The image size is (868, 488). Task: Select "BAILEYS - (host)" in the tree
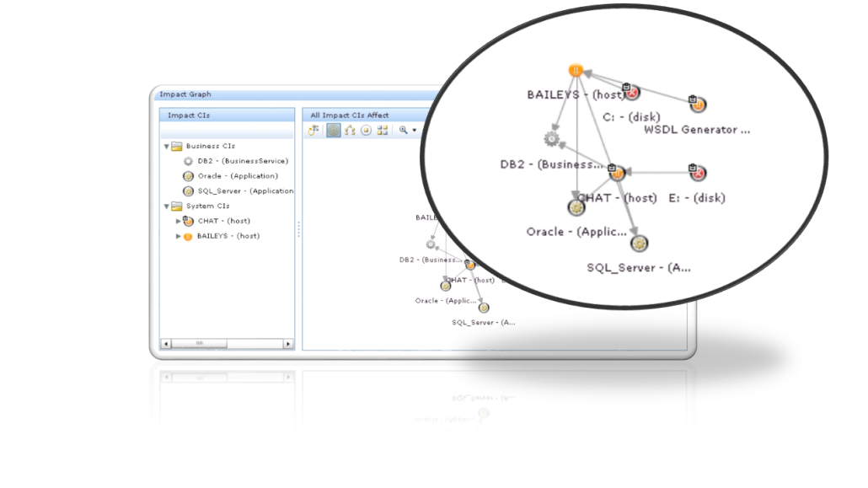point(228,236)
